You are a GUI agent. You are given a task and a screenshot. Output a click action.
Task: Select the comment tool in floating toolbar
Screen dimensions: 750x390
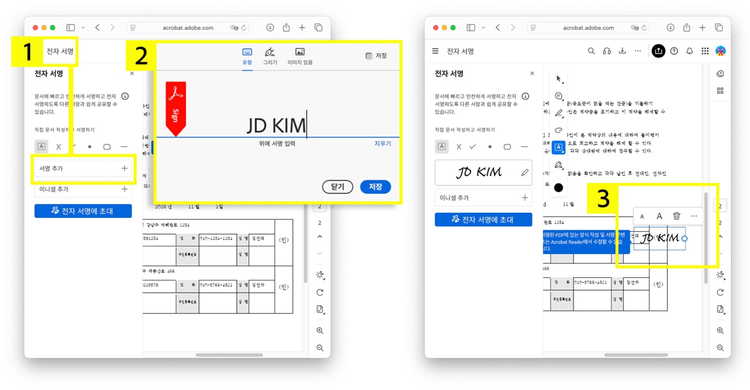coord(558,96)
